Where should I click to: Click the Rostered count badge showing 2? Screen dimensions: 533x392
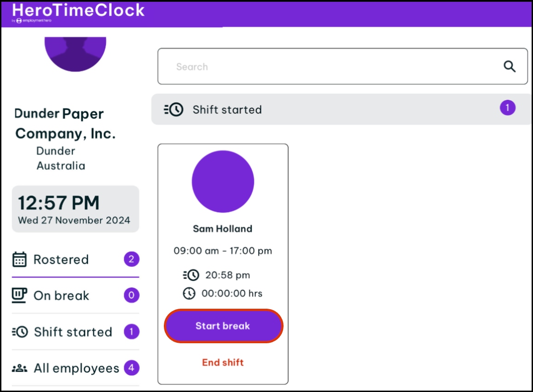tap(131, 259)
